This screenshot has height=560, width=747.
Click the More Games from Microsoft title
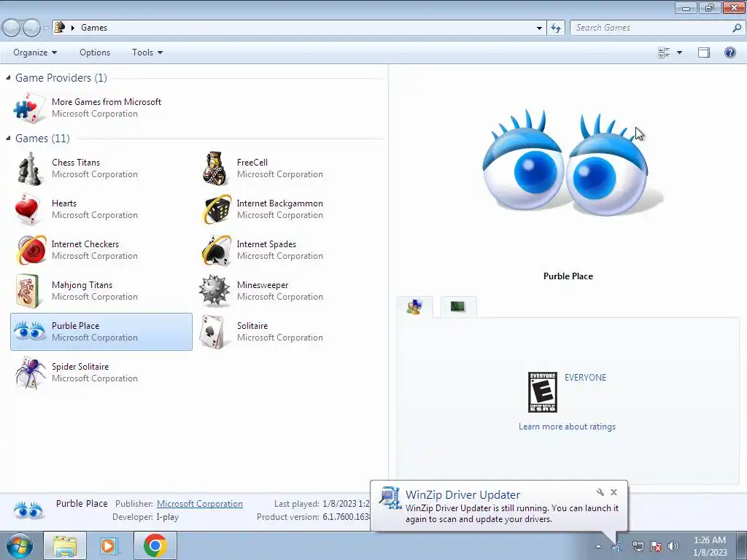(x=107, y=102)
